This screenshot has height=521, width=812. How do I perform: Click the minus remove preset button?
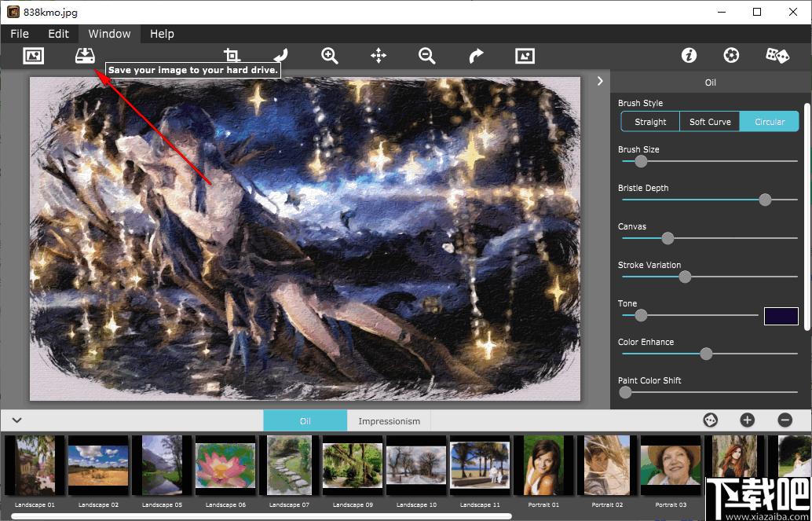(785, 420)
